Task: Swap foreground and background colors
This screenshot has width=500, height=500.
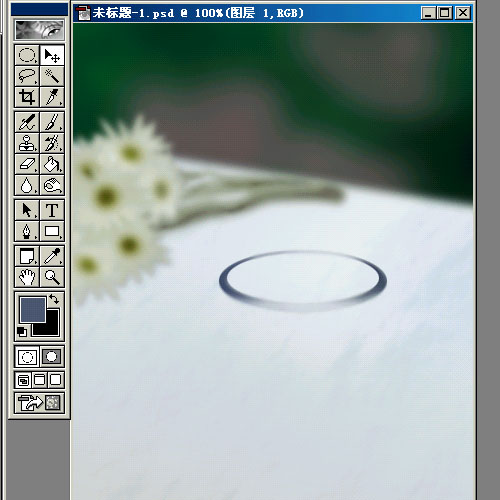Action: click(54, 299)
